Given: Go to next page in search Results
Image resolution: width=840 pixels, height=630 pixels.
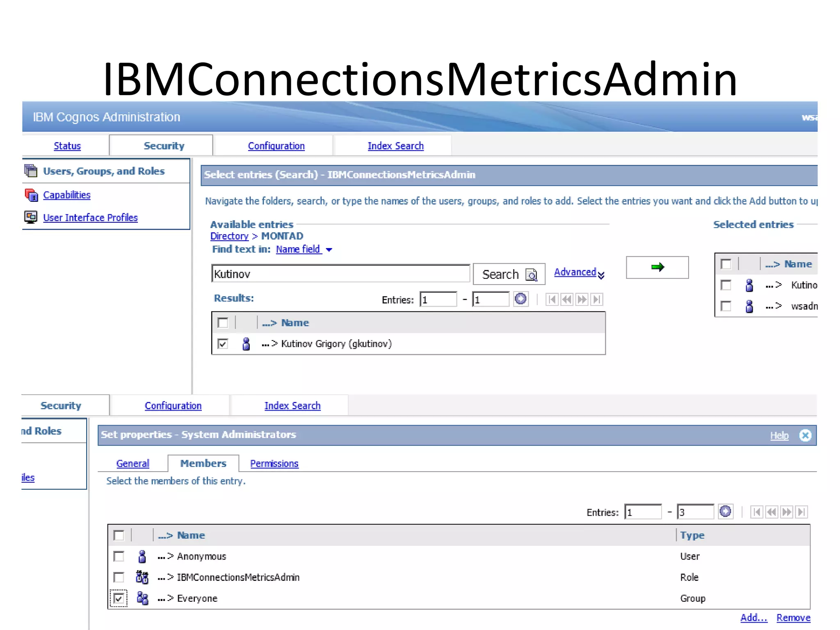Looking at the screenshot, I should 582,299.
